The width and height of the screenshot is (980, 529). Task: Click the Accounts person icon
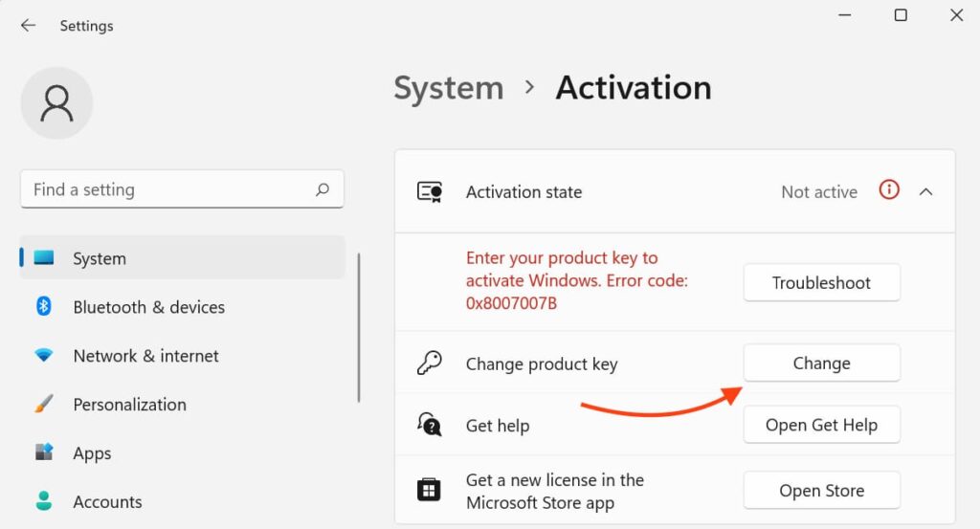[44, 501]
